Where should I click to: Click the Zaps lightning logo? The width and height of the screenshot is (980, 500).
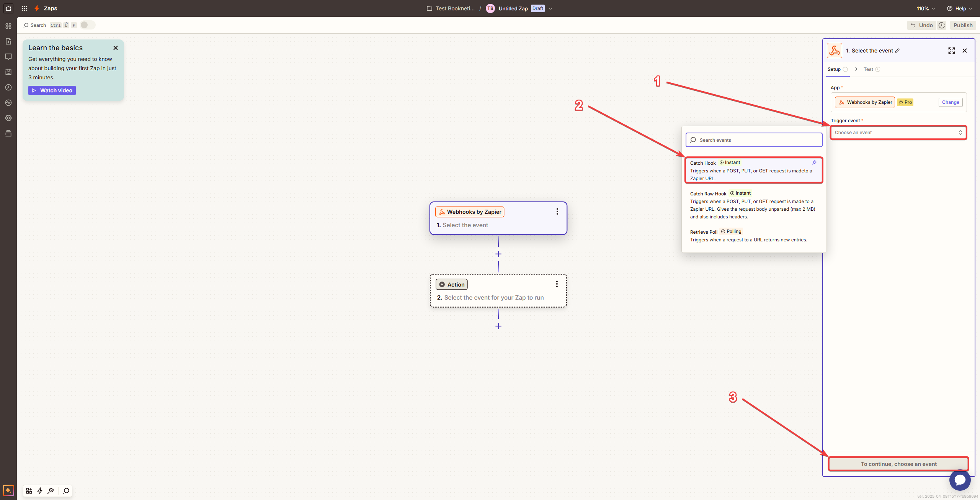[37, 8]
